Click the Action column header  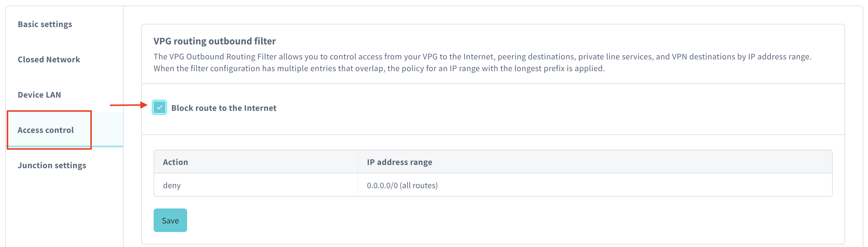point(176,162)
